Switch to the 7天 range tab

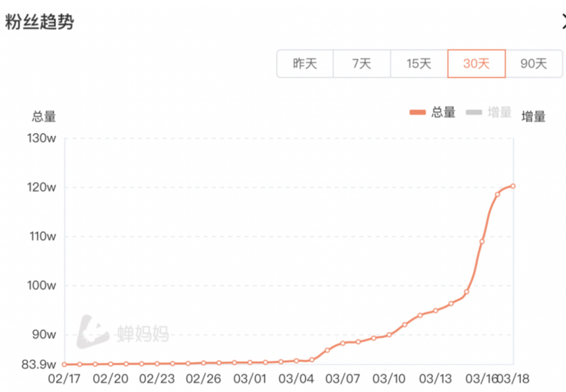[x=361, y=64]
